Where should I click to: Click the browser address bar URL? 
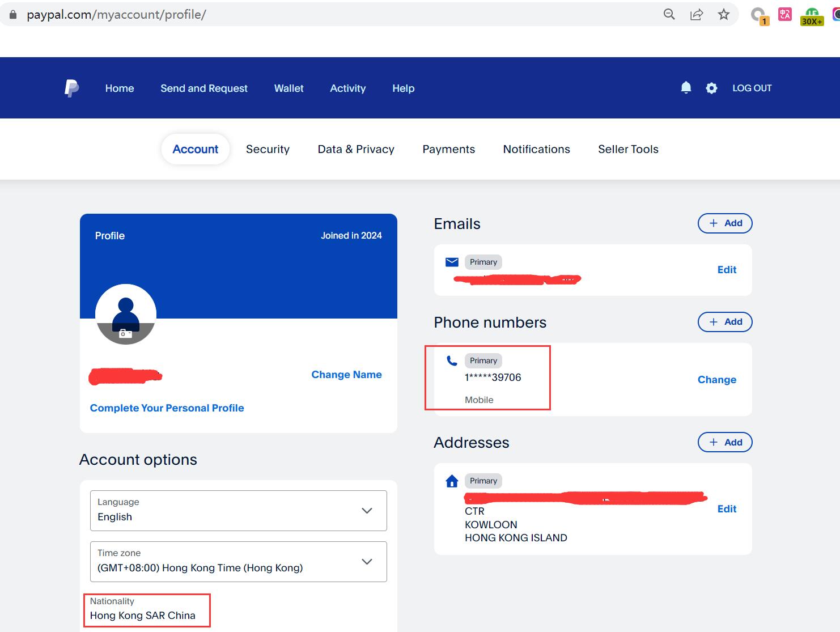click(116, 15)
